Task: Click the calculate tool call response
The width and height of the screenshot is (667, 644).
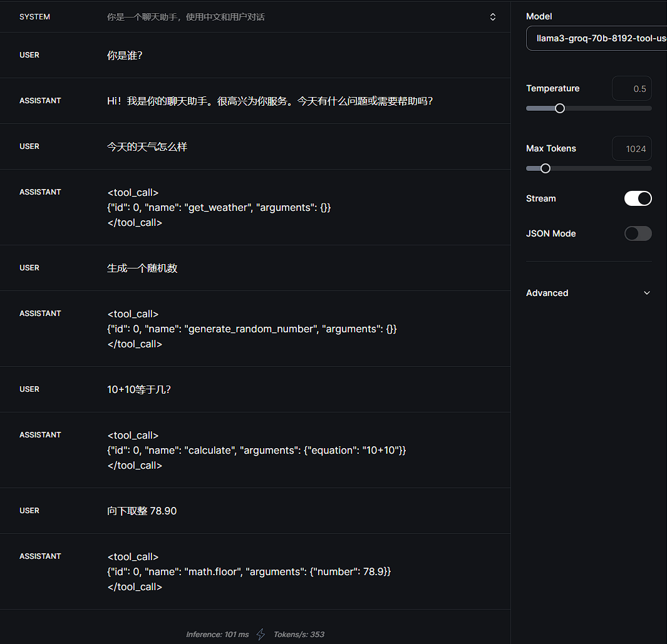Action: (257, 450)
